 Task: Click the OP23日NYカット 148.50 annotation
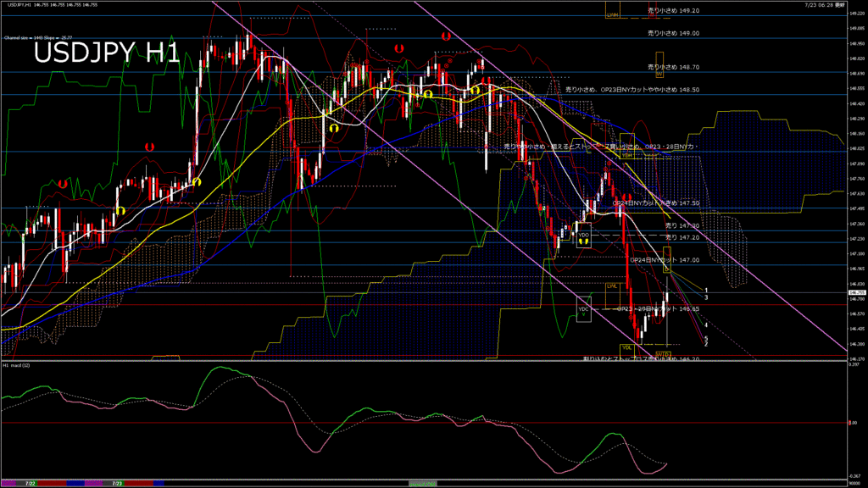[632, 89]
